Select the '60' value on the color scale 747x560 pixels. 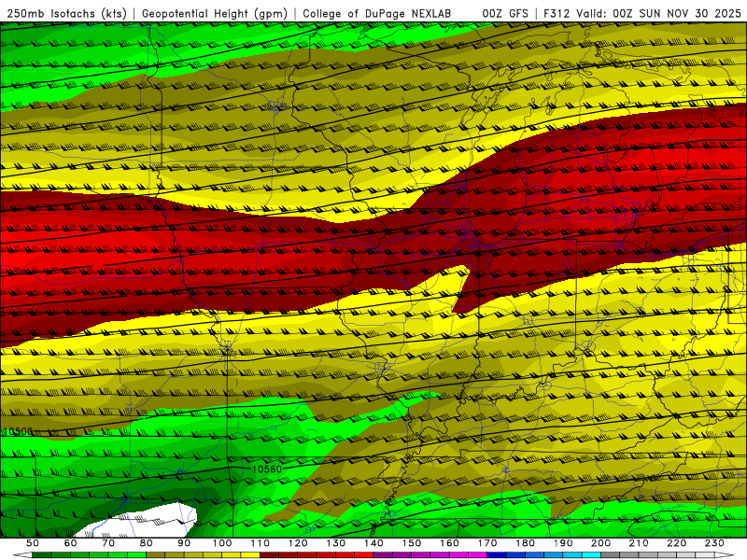(x=70, y=543)
